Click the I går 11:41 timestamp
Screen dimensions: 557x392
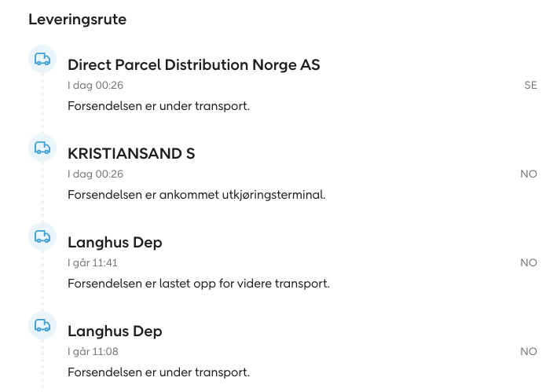coord(93,262)
